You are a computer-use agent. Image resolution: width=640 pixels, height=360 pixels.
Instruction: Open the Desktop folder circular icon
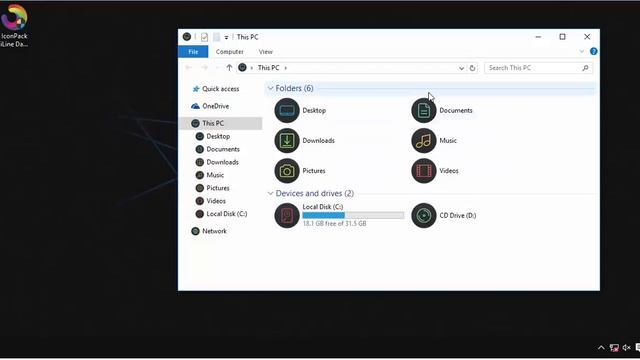[287, 110]
